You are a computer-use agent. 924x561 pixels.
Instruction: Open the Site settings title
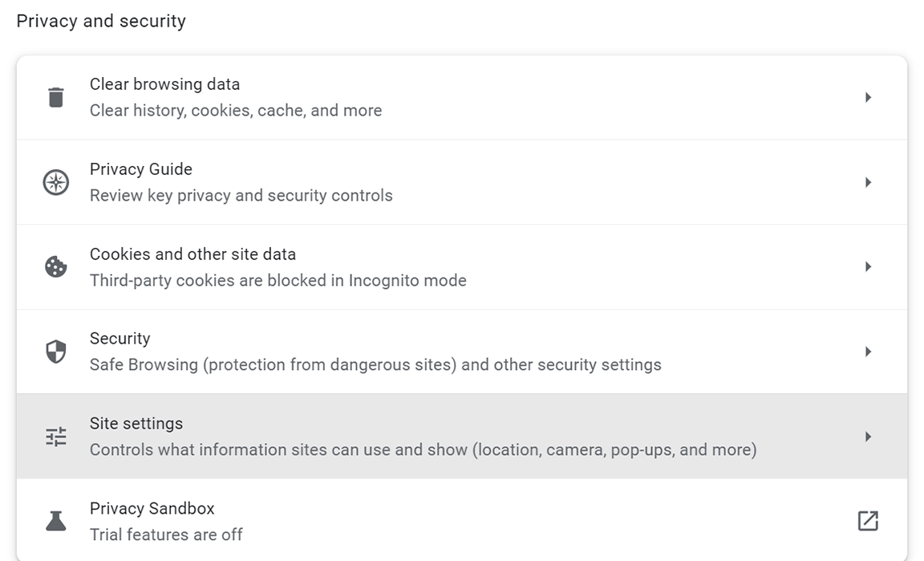pos(136,424)
